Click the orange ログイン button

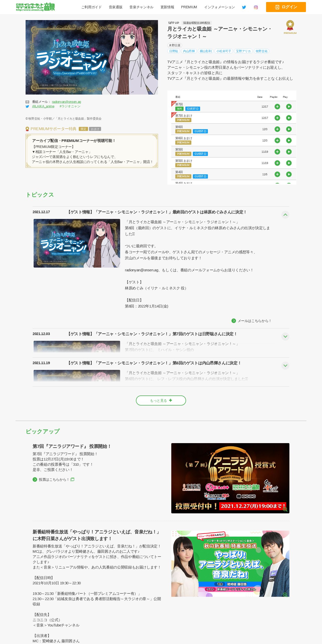286,7
